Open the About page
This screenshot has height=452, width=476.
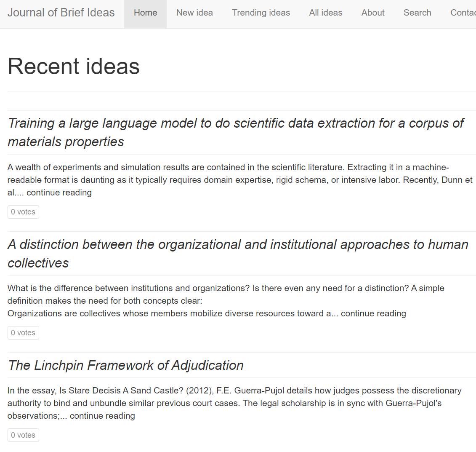point(373,13)
